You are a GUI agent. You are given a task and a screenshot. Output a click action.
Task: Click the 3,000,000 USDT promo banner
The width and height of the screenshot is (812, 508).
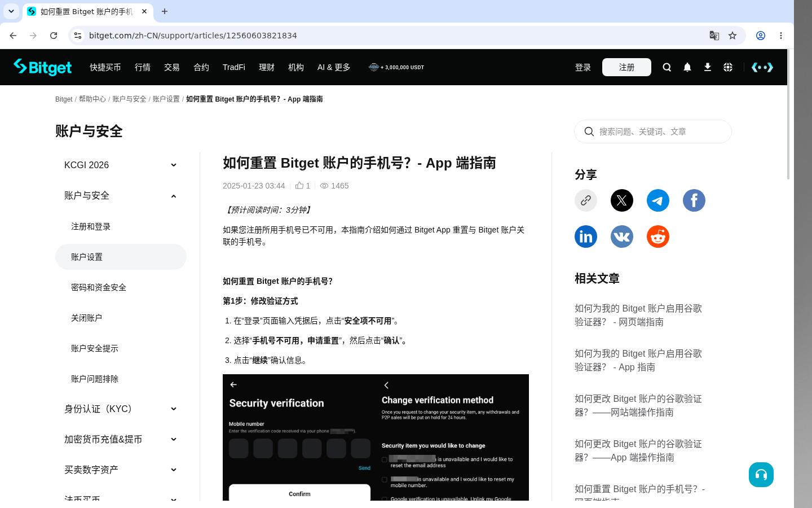pyautogui.click(x=396, y=67)
